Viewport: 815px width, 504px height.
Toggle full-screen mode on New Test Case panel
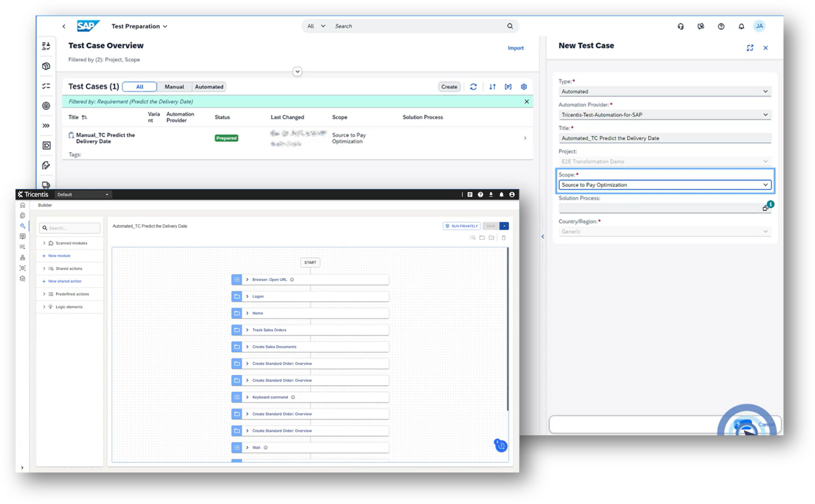pos(751,48)
